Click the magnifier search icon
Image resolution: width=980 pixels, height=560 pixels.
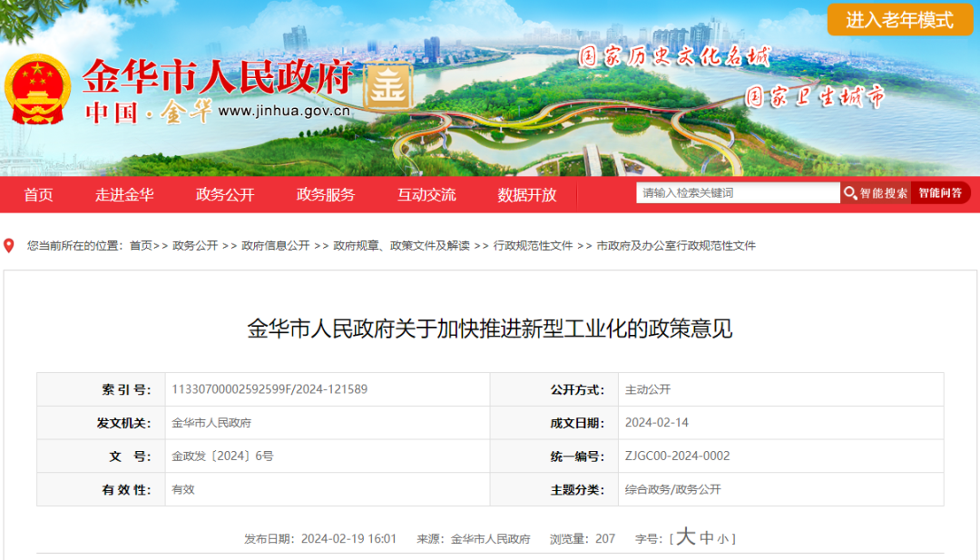[x=850, y=192]
